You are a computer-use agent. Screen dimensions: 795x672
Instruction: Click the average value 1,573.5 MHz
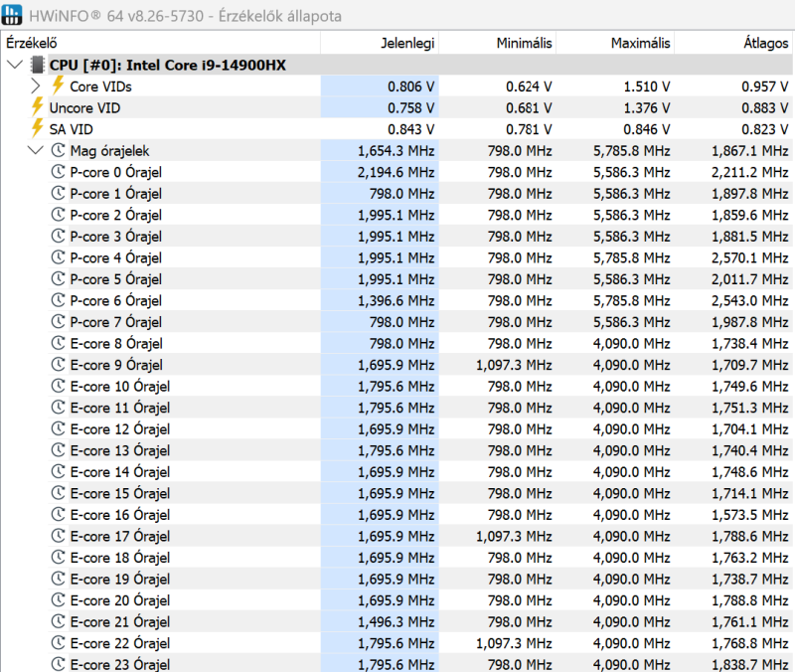(x=750, y=515)
